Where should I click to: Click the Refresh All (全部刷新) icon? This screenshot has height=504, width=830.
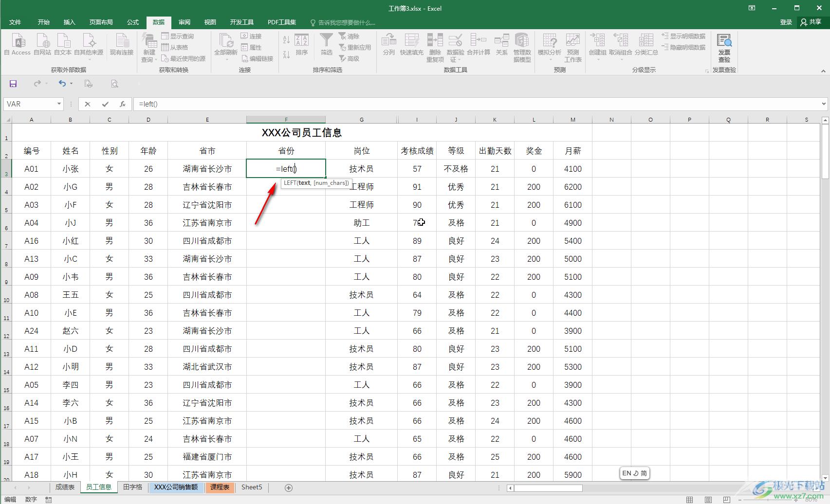tap(226, 45)
